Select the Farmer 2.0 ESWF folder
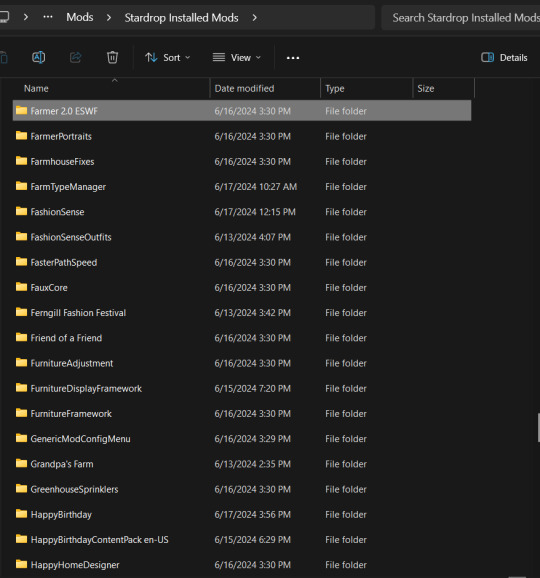540x578 pixels. (242, 111)
